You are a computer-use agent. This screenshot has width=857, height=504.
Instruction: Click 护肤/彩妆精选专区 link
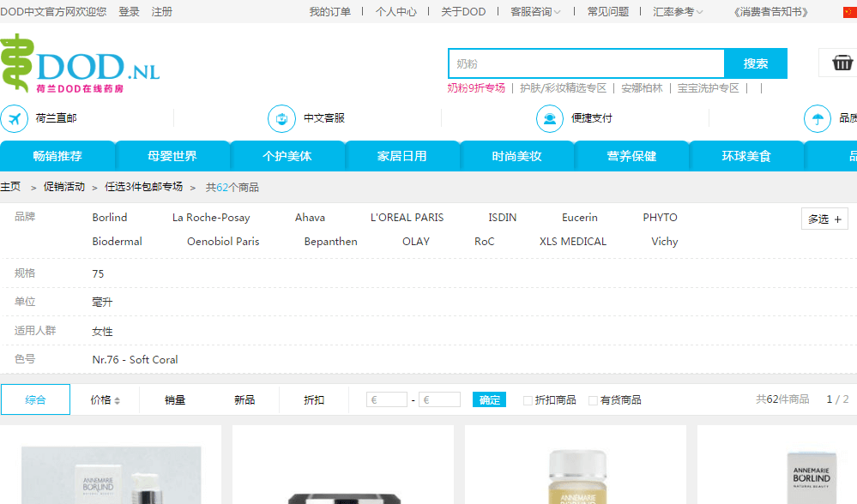563,88
